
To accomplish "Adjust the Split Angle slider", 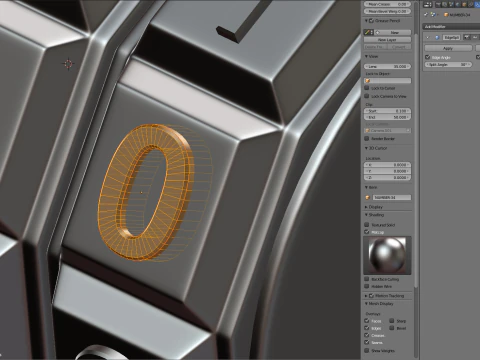I will coord(448,64).
